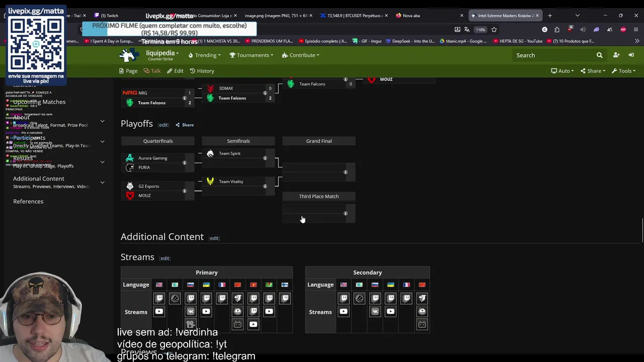
Task: Open Vietnamese YouTube stream in Primary table
Action: click(254, 325)
